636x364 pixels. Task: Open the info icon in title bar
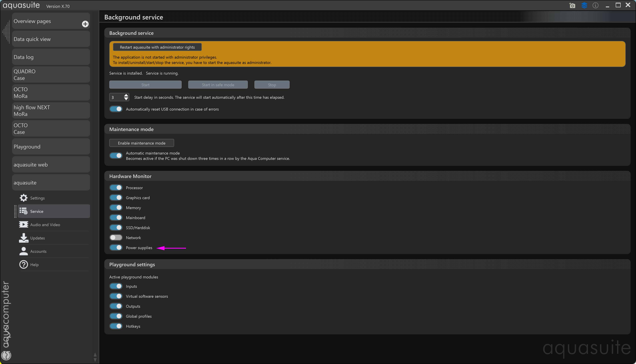tap(595, 5)
